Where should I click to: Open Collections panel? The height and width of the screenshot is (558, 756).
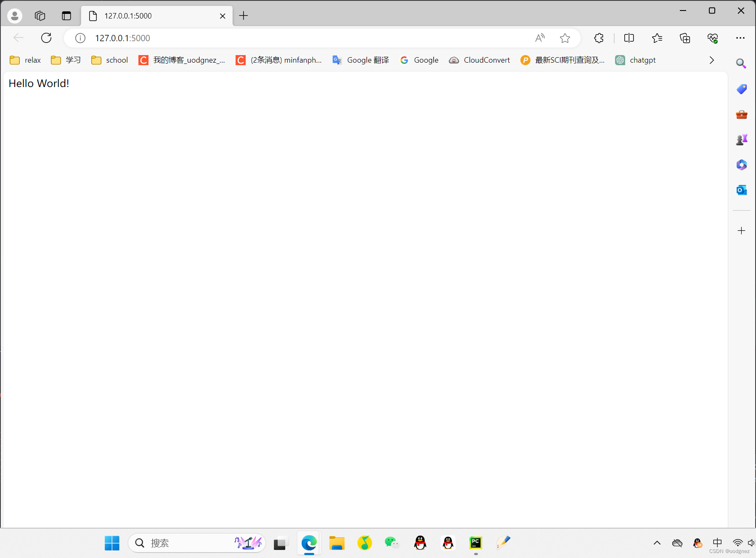pyautogui.click(x=685, y=38)
